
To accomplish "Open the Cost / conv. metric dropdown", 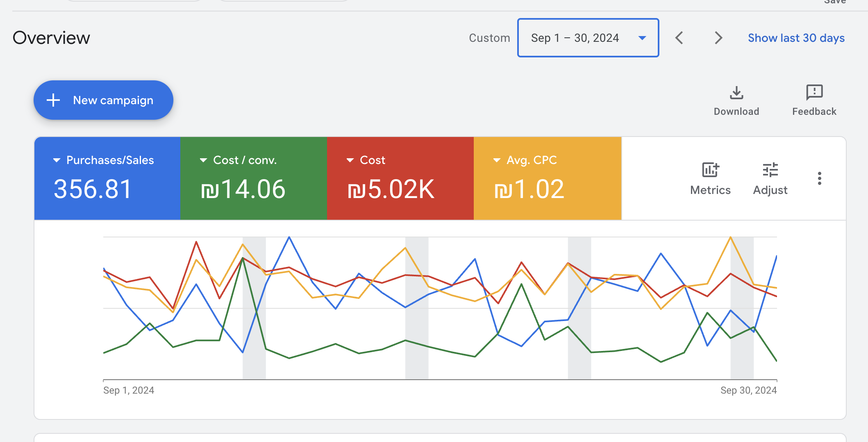I will coord(203,160).
